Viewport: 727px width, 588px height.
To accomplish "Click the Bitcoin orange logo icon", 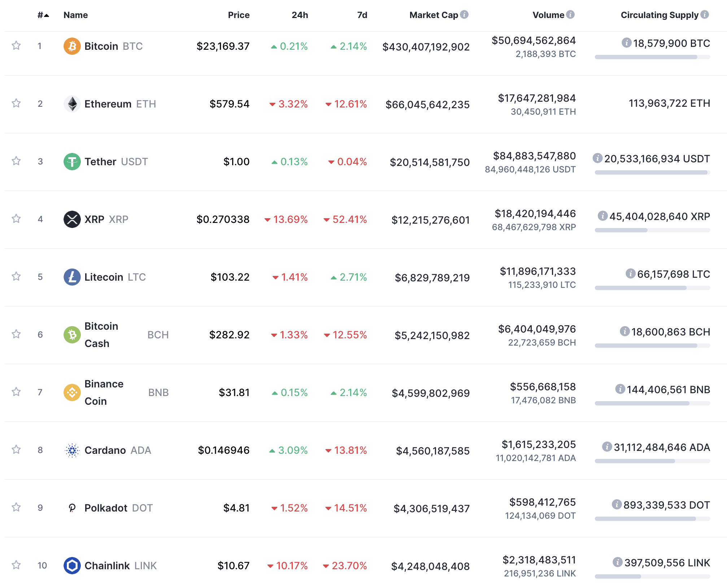I will [x=72, y=46].
